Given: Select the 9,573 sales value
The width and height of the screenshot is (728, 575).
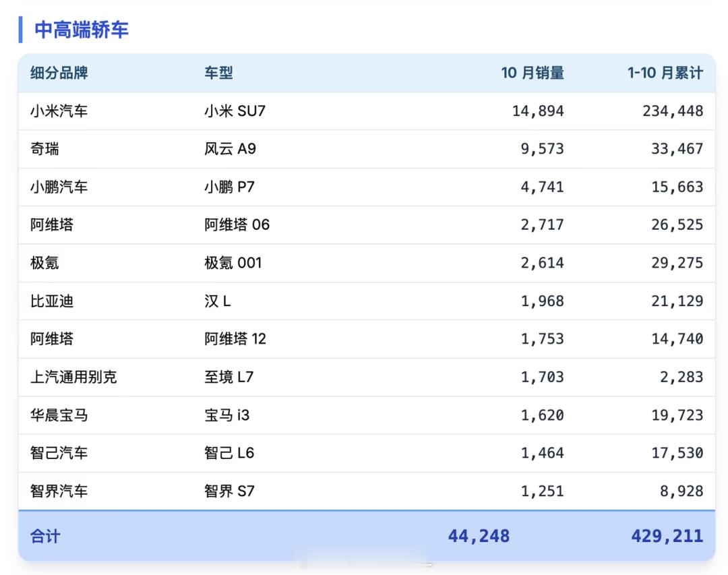Looking at the screenshot, I should [x=542, y=149].
